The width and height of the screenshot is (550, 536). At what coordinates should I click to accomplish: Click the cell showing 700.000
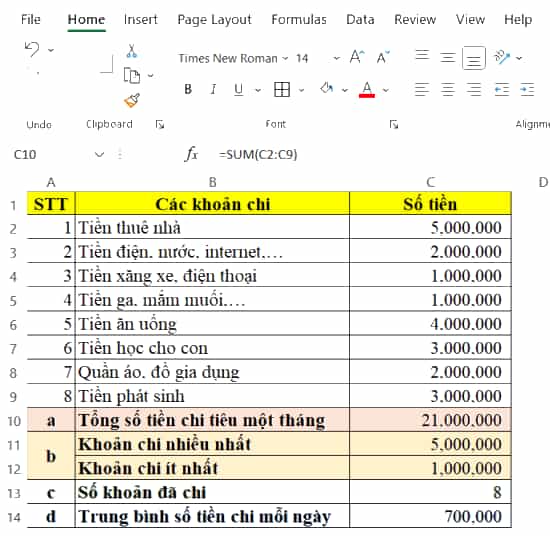click(x=430, y=516)
